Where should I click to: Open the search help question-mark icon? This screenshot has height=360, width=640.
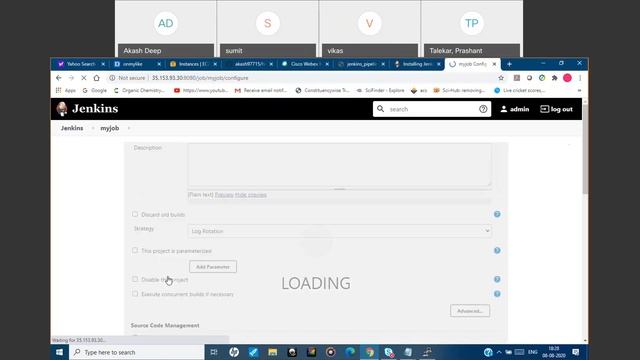483,109
